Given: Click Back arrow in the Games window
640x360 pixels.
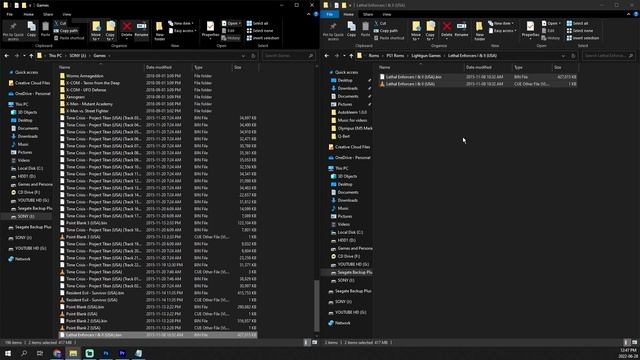Looking at the screenshot, I should [7, 56].
